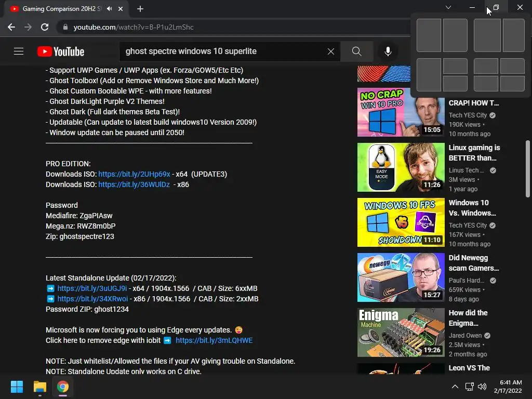Open the volume tray icon
Image resolution: width=532 pixels, height=399 pixels.
(x=482, y=387)
